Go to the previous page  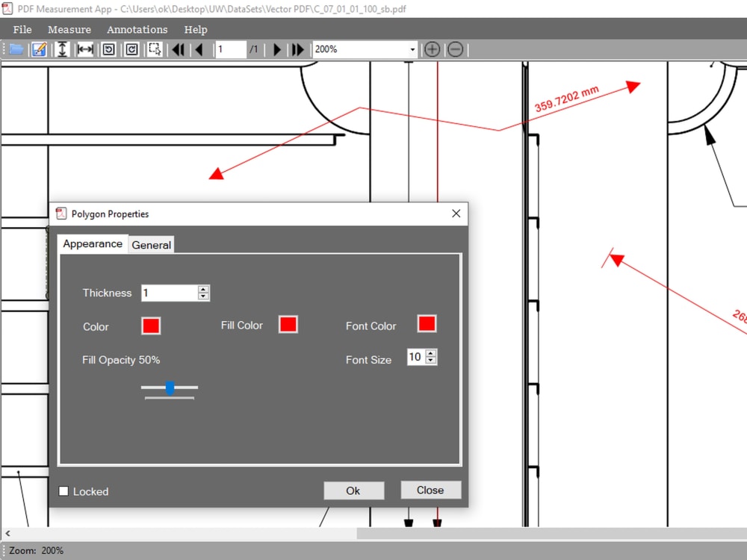pos(199,49)
